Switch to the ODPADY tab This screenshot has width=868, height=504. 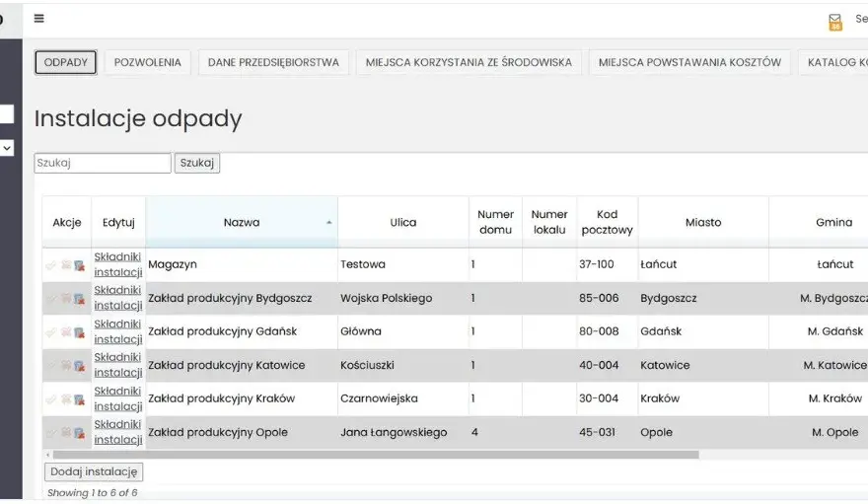point(65,62)
